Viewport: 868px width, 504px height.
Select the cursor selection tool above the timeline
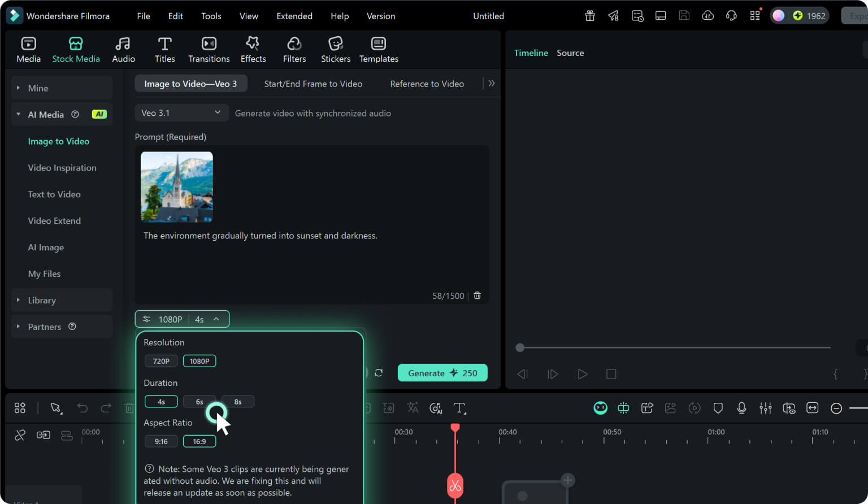point(55,407)
